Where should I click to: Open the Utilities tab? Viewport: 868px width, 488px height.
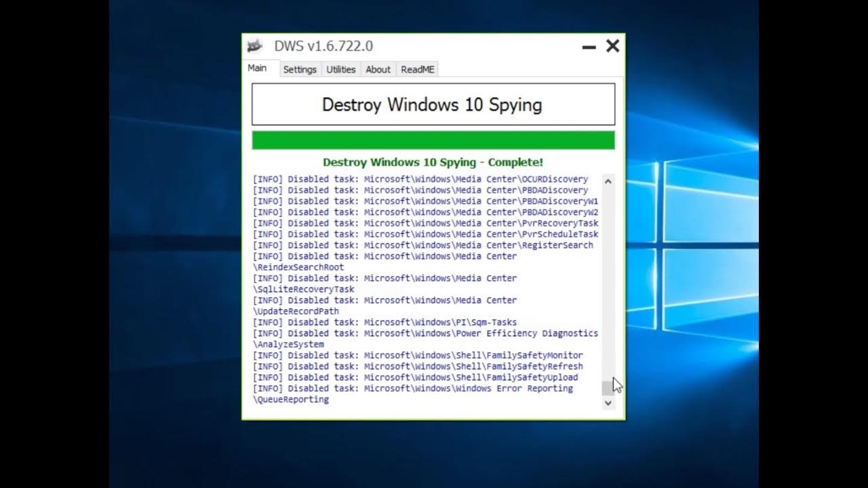(341, 69)
